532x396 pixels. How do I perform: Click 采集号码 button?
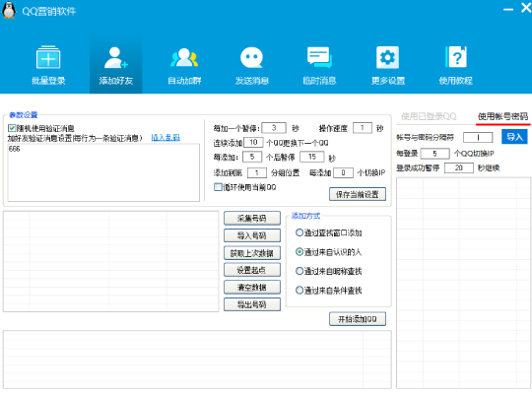tap(252, 218)
